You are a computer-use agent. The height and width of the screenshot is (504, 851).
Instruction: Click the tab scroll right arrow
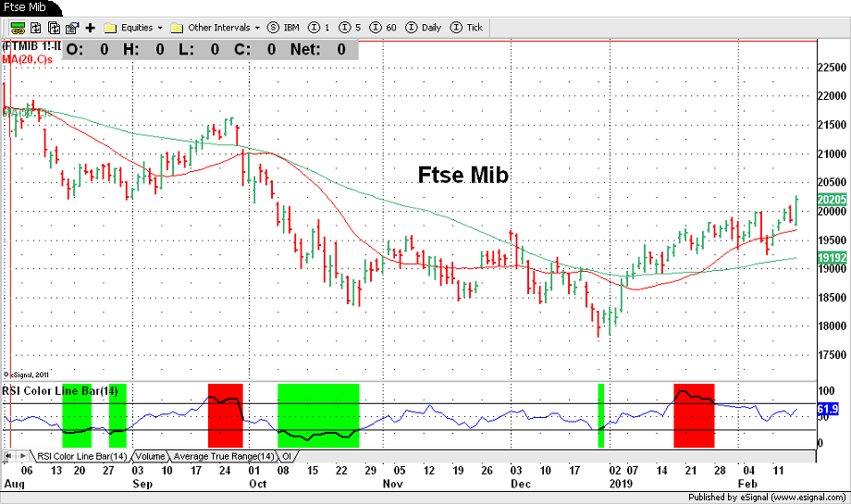click(x=22, y=456)
